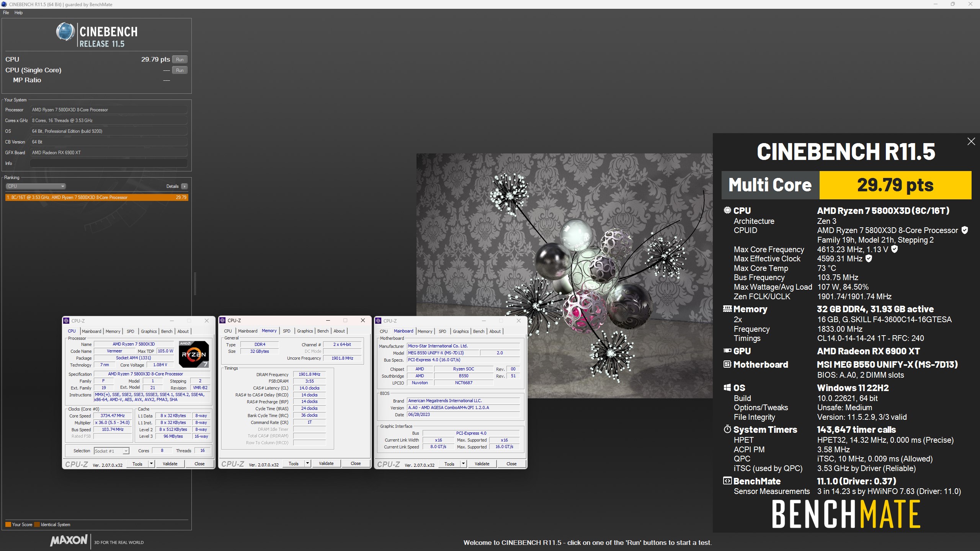Click the Motherboard icon in BenchMate panel
This screenshot has height=551, width=980.
pyautogui.click(x=727, y=364)
